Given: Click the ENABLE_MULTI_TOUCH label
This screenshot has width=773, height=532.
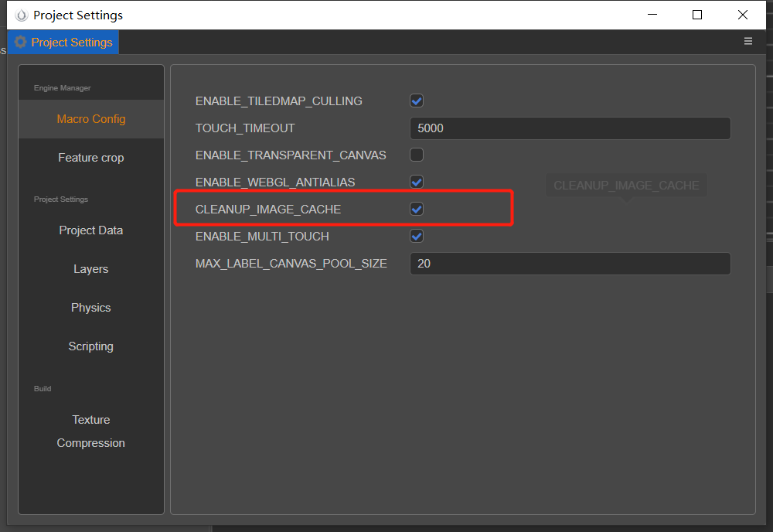Looking at the screenshot, I should click(x=262, y=236).
